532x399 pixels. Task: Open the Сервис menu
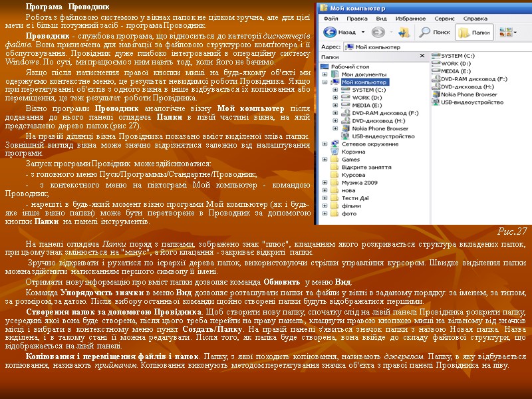[444, 19]
